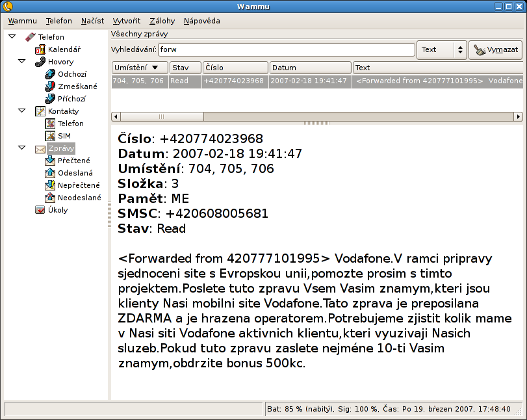Open the Zálohy menu
The height and width of the screenshot is (420, 527).
[x=162, y=21]
